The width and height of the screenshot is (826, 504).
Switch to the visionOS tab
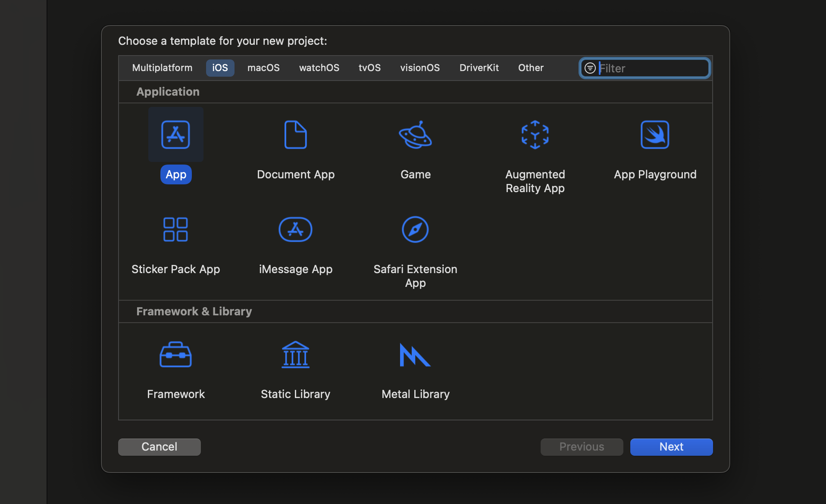420,68
